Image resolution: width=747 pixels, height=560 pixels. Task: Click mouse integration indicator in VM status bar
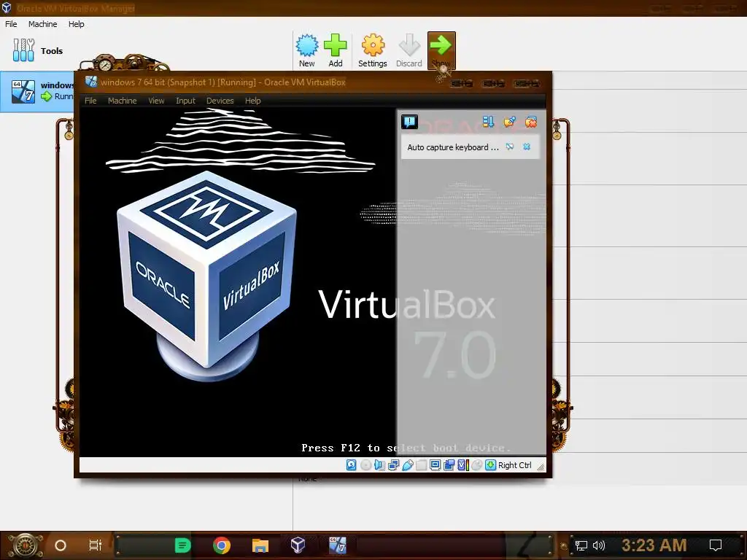tap(477, 465)
